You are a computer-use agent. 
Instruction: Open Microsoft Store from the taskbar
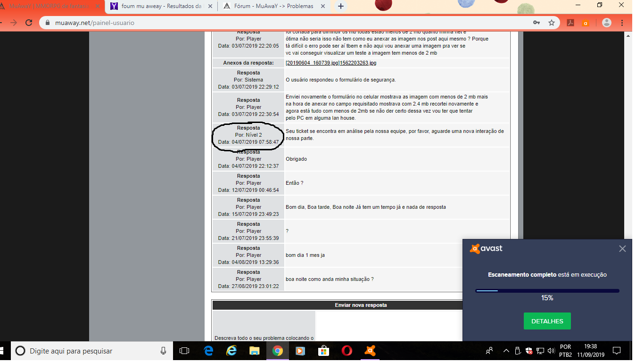pos(323,351)
